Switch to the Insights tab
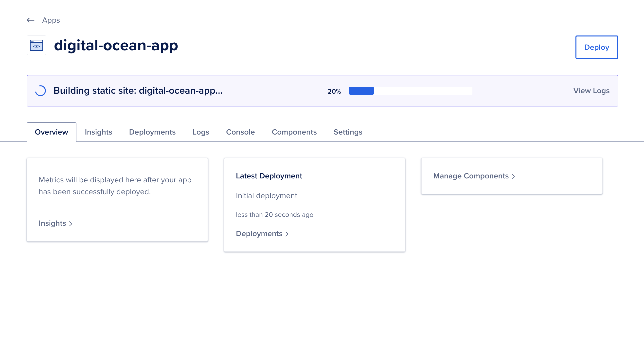The width and height of the screenshot is (644, 345). click(99, 132)
